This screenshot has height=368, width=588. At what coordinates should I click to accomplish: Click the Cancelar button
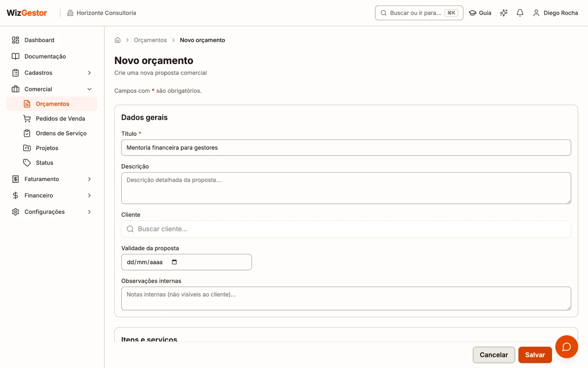click(494, 355)
